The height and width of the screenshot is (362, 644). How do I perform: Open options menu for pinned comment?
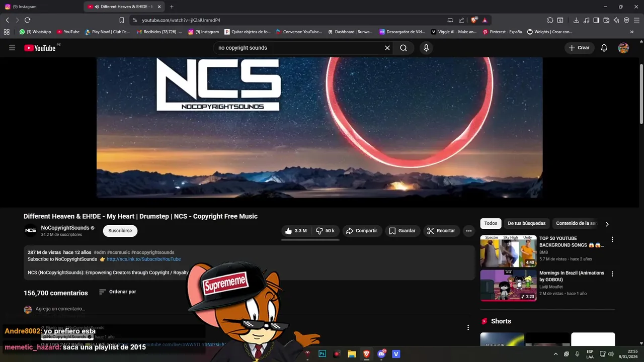click(x=468, y=327)
